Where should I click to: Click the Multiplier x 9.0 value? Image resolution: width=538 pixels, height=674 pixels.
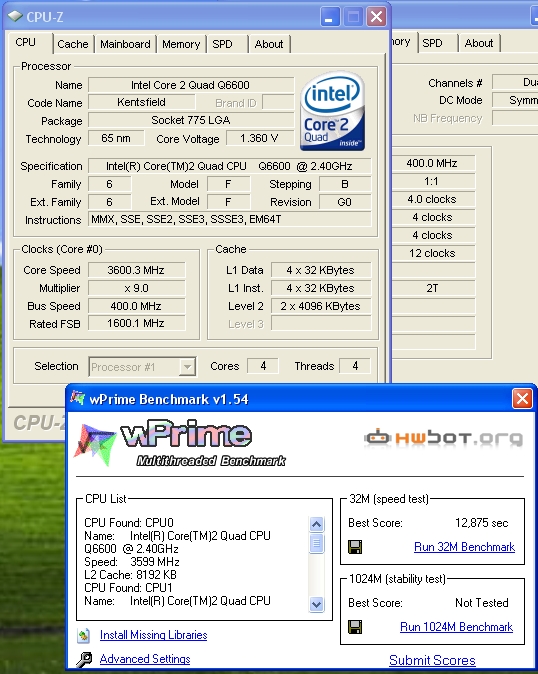point(136,288)
